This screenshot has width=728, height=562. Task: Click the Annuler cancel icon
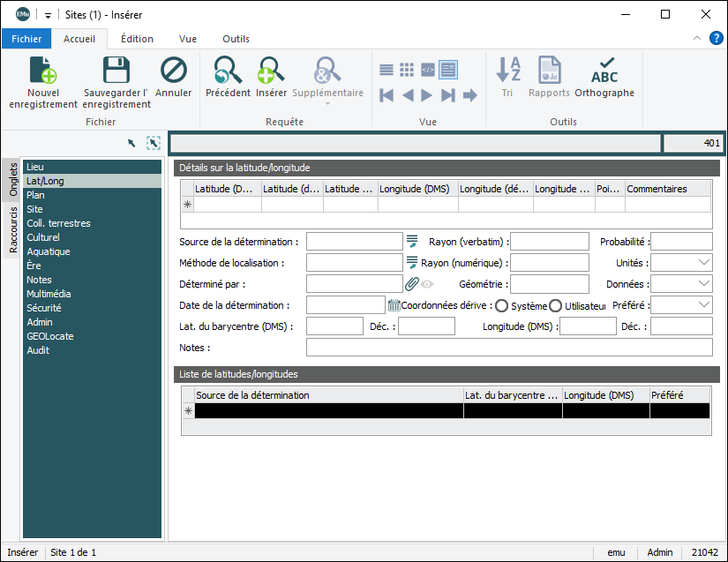tap(173, 71)
